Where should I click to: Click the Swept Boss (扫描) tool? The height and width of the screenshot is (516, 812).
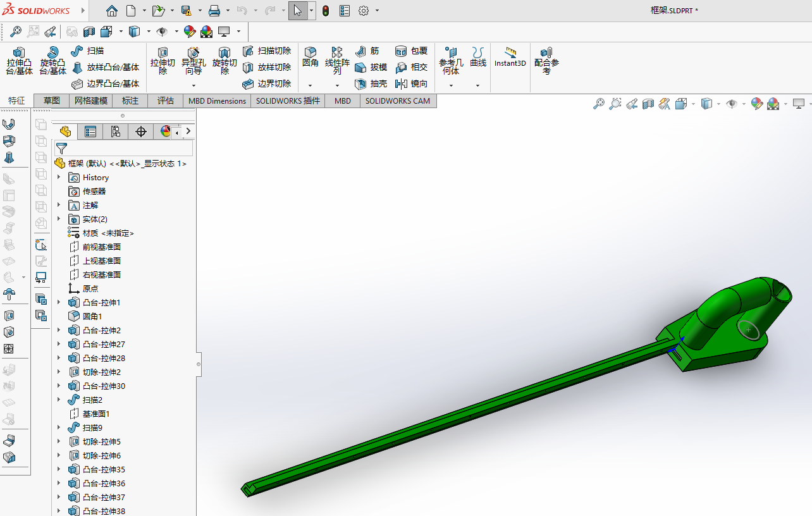pyautogui.click(x=87, y=51)
